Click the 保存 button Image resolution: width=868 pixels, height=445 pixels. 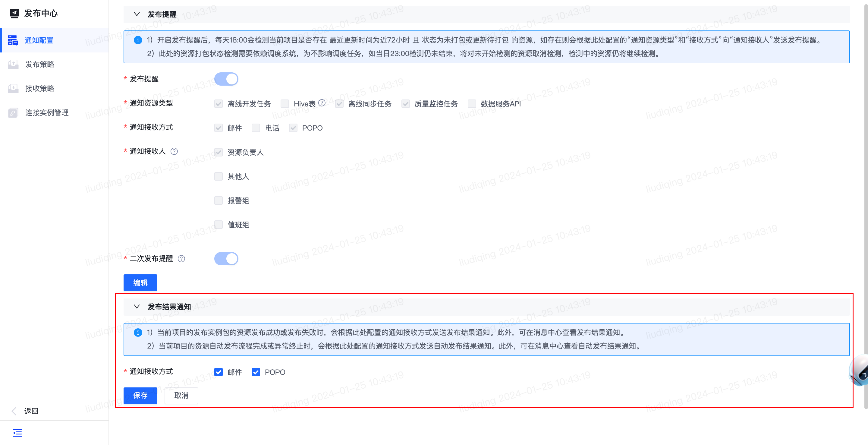tap(140, 396)
